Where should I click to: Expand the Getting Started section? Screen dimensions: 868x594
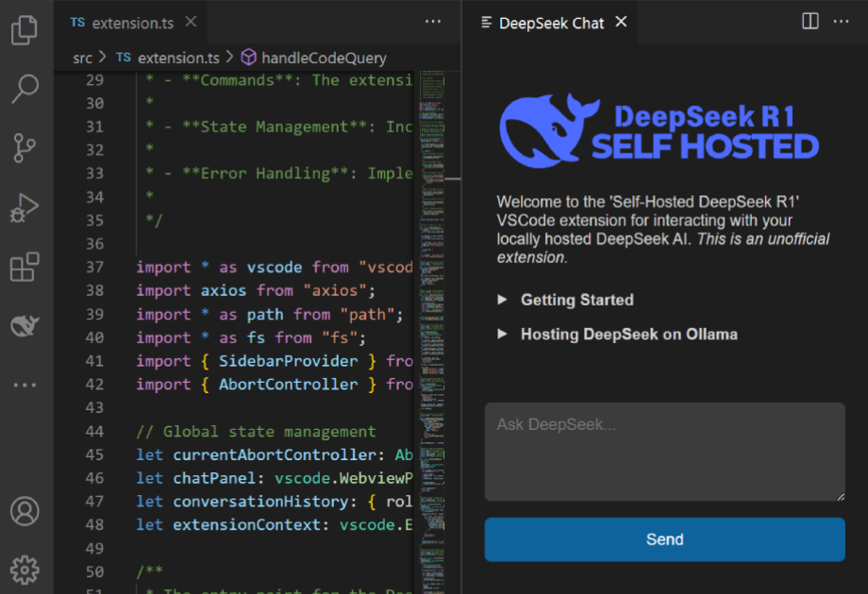tap(576, 300)
